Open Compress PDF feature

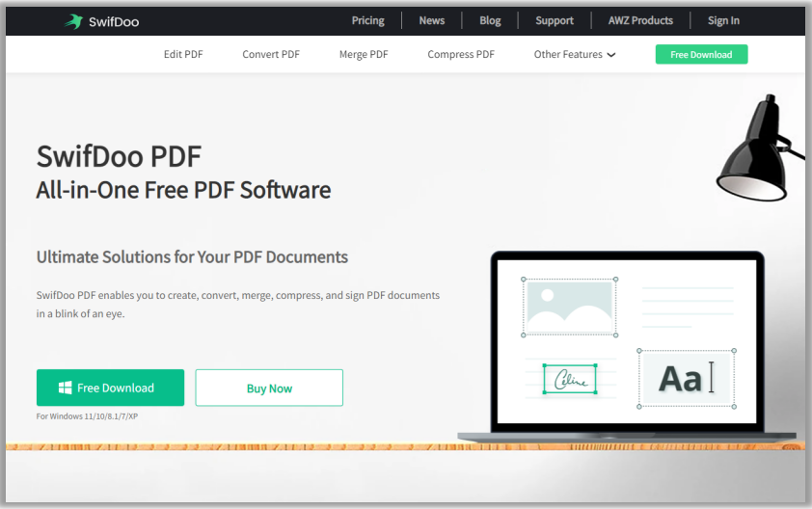click(x=461, y=54)
